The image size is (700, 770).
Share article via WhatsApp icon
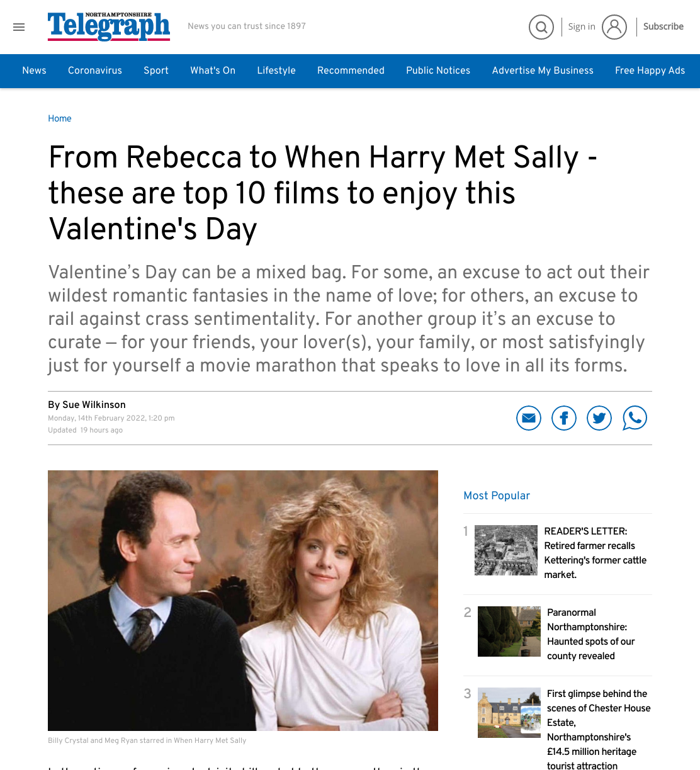[635, 418]
